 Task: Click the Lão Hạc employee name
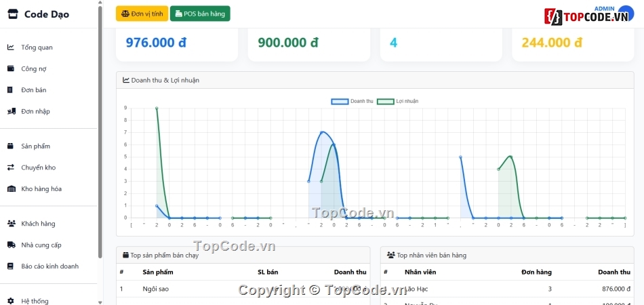coord(416,289)
